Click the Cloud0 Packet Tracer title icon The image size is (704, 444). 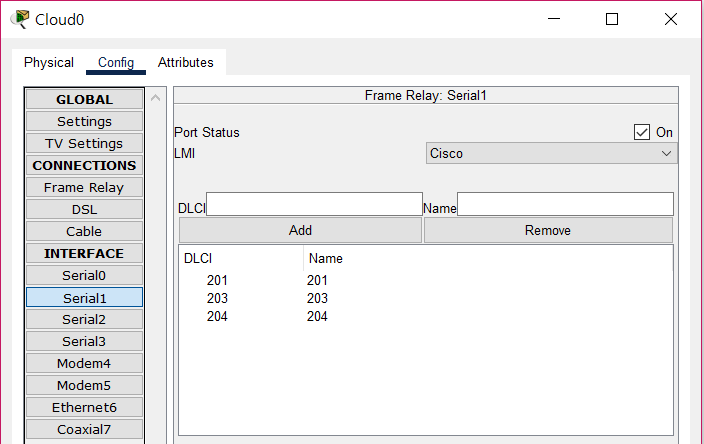(20, 19)
